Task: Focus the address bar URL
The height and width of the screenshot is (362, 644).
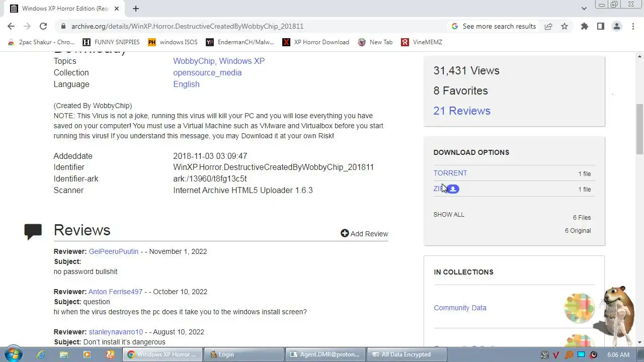Action: (187, 26)
